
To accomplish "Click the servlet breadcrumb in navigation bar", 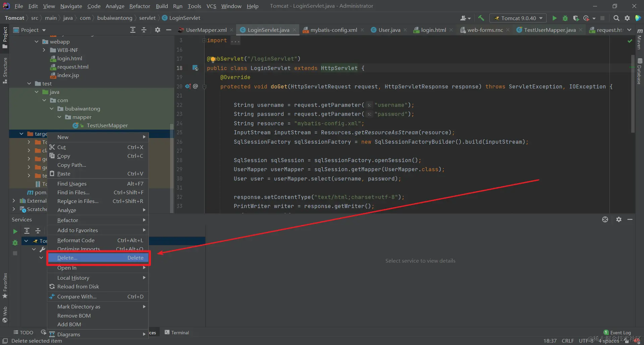I will (147, 18).
